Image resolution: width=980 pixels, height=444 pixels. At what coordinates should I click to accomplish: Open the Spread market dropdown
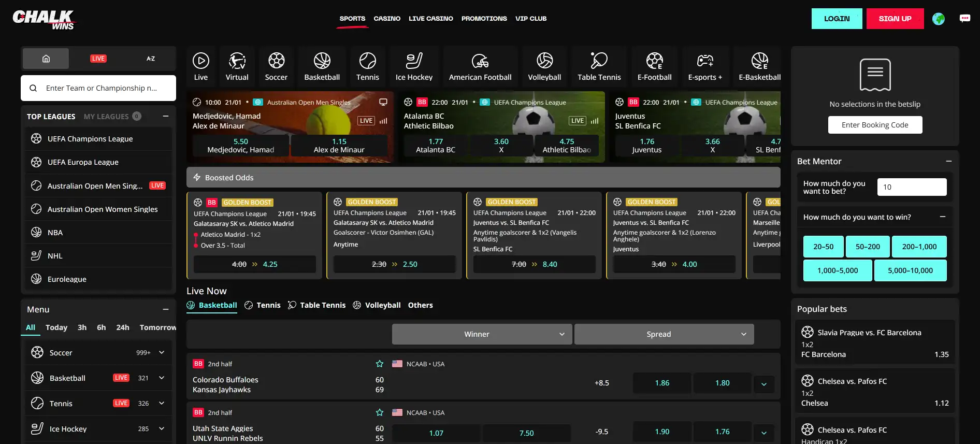[664, 334]
